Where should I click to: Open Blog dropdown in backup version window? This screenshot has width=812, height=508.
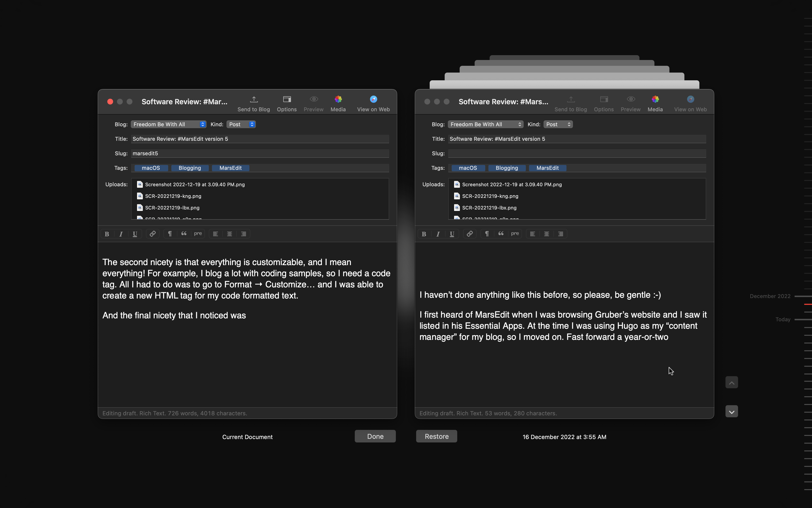(x=486, y=124)
